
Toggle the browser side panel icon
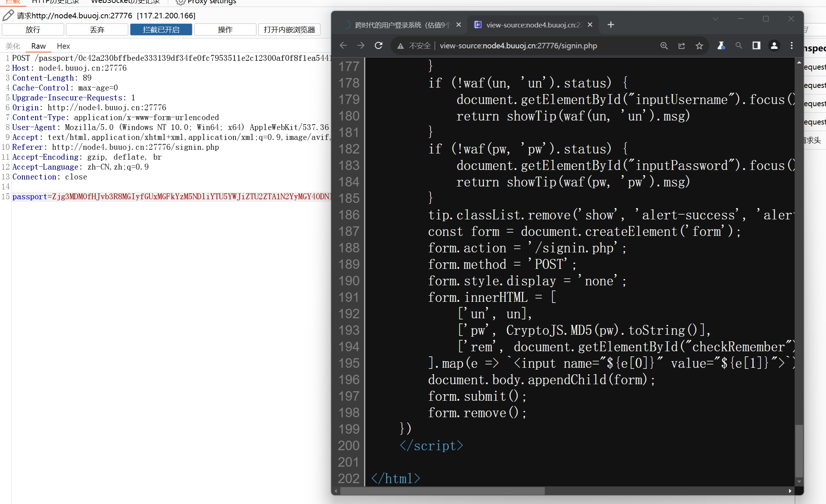(756, 45)
